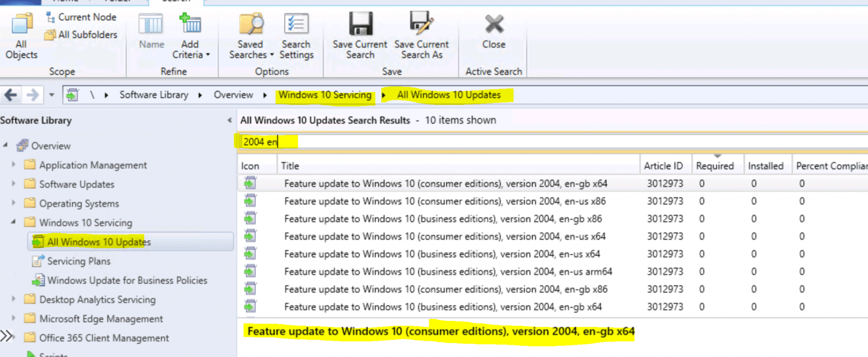Collapse the Overview tree node
This screenshot has height=357, width=868.
click(6, 145)
